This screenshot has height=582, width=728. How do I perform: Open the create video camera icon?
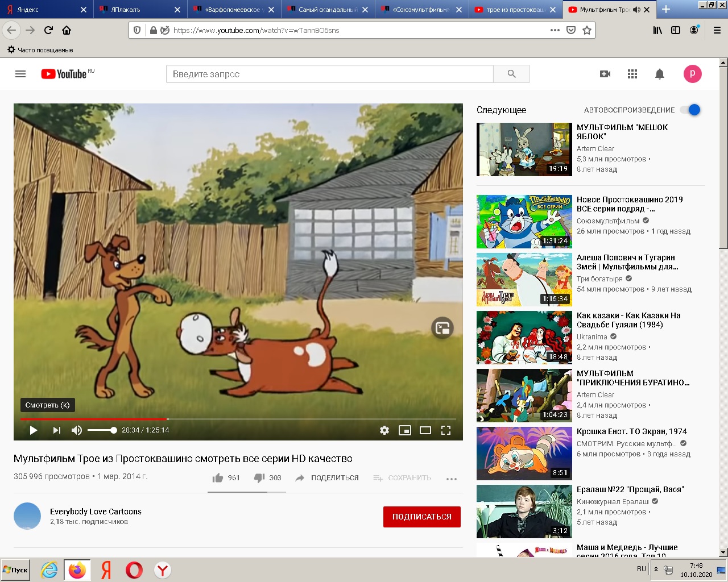coord(605,74)
